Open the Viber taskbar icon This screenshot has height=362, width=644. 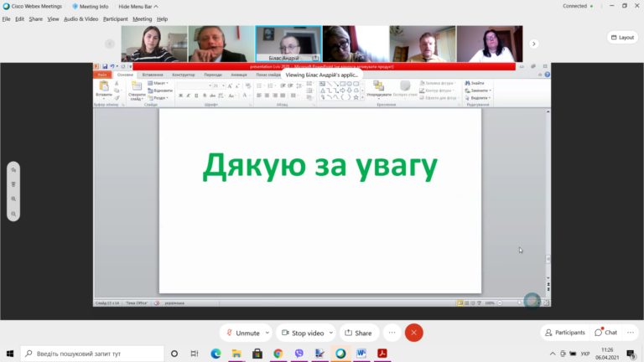(299, 354)
